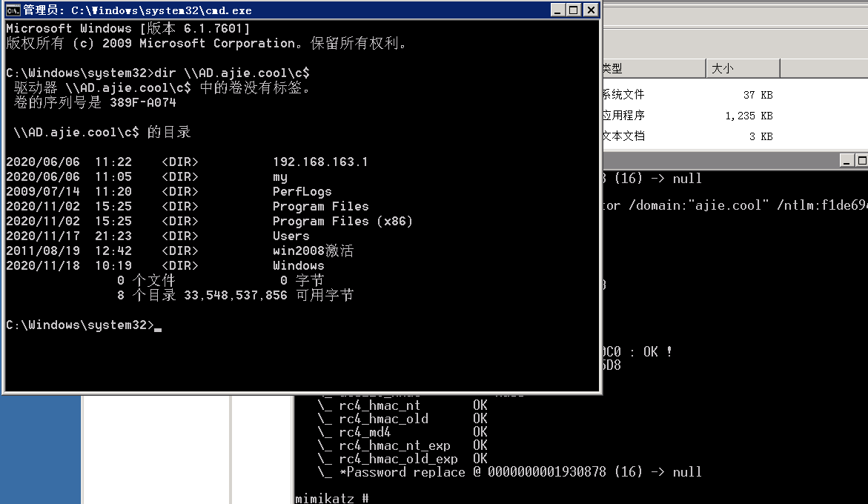This screenshot has height=504, width=868.
Task: Click rc4_hmac_old_exp line in mimikatz
Action: pyautogui.click(x=402, y=459)
